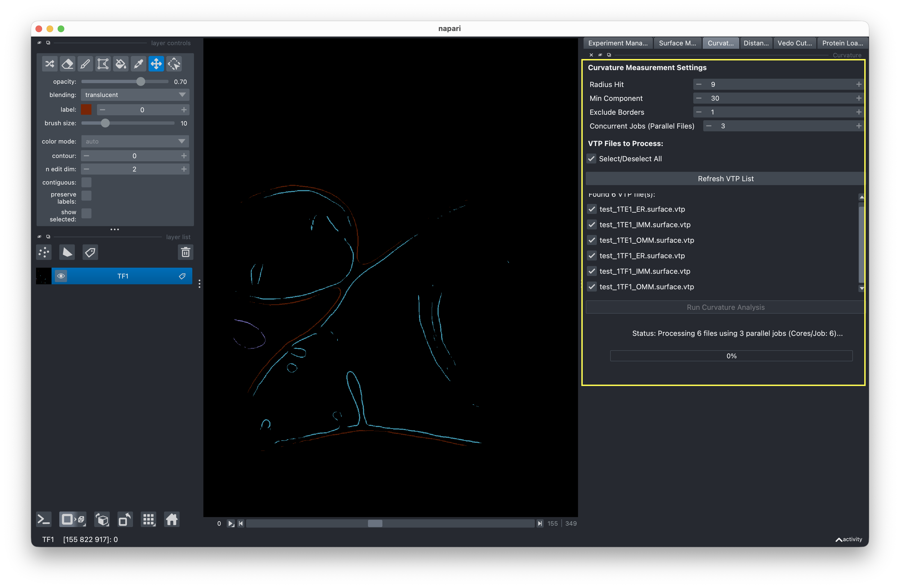Decrease Min Component value
Viewport: 900px width, 588px height.
point(699,98)
